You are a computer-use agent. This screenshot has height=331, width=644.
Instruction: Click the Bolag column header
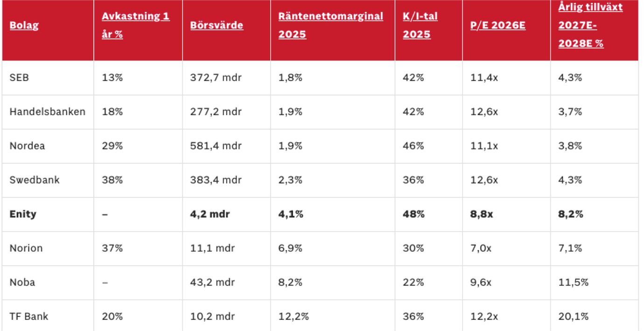[x=24, y=25]
